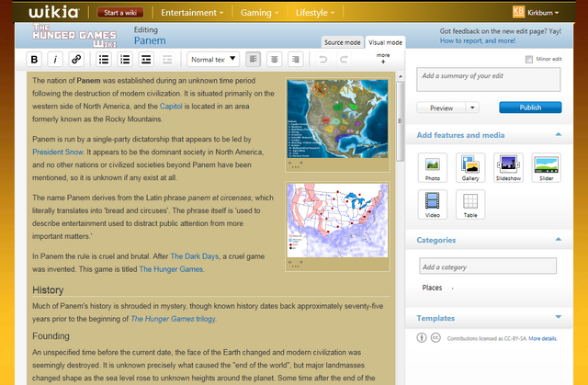Decrease the paragraph indent
The width and height of the screenshot is (588, 385).
[167, 59]
